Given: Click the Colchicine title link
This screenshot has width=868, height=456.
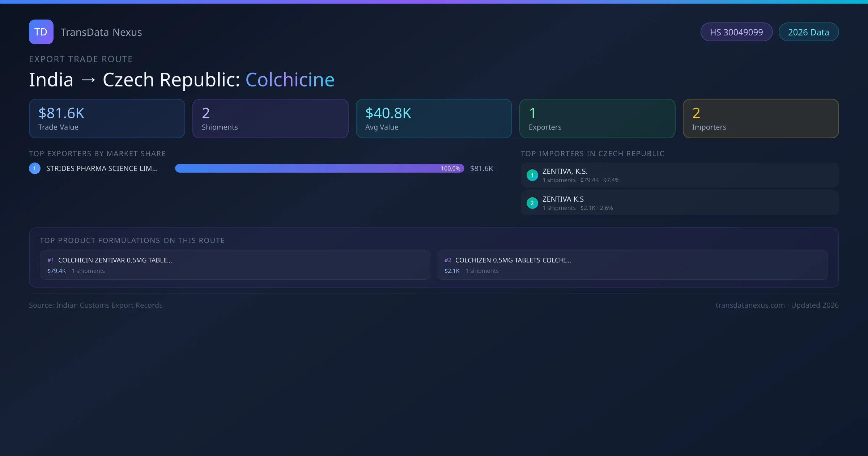Looking at the screenshot, I should (290, 79).
